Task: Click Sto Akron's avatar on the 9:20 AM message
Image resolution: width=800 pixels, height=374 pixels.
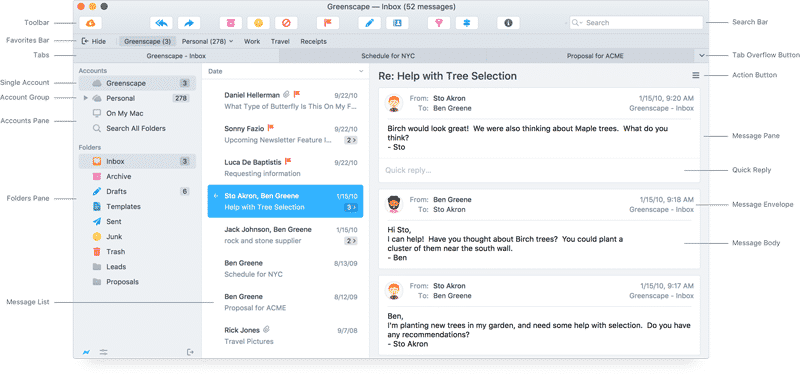Action: click(393, 103)
